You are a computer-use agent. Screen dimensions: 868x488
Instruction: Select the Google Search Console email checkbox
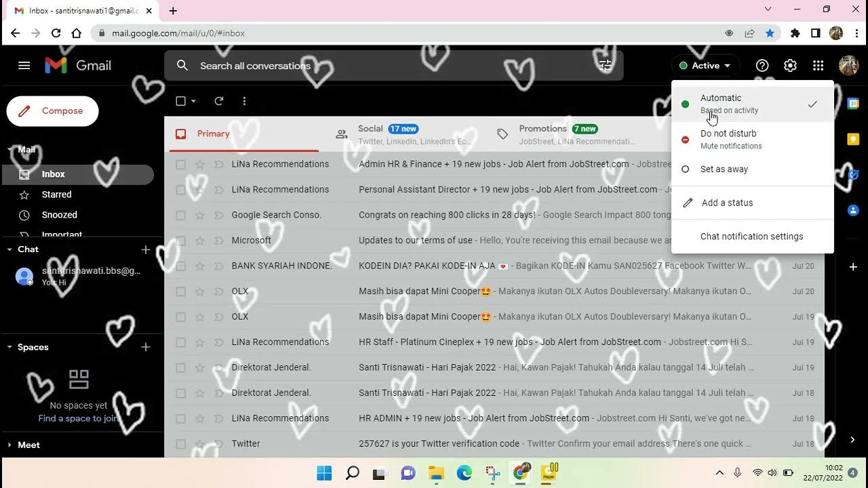point(180,215)
